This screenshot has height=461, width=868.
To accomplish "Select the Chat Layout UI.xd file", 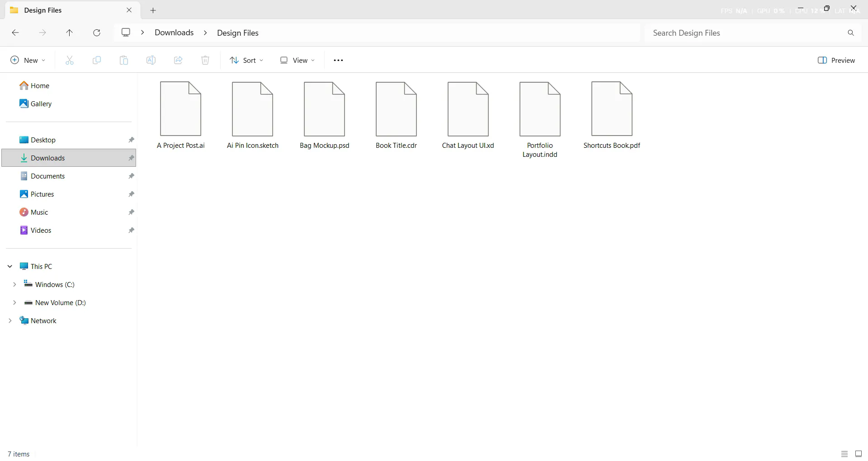I will click(468, 116).
